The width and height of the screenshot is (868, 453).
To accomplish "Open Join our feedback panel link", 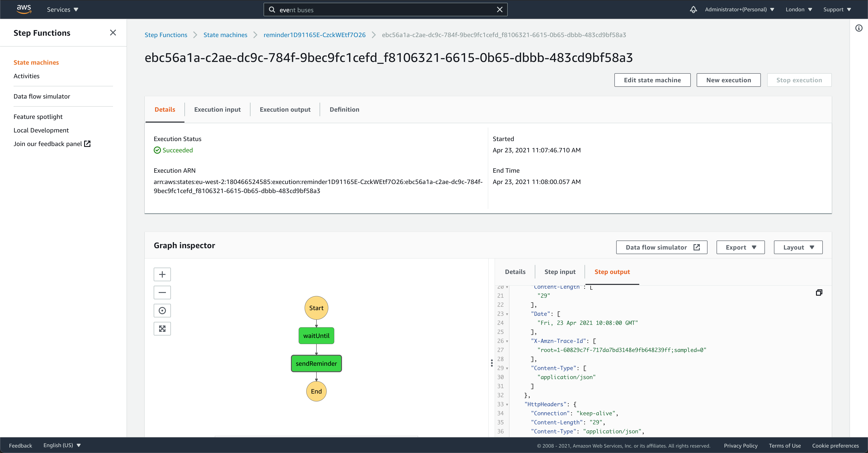I will coord(47,144).
